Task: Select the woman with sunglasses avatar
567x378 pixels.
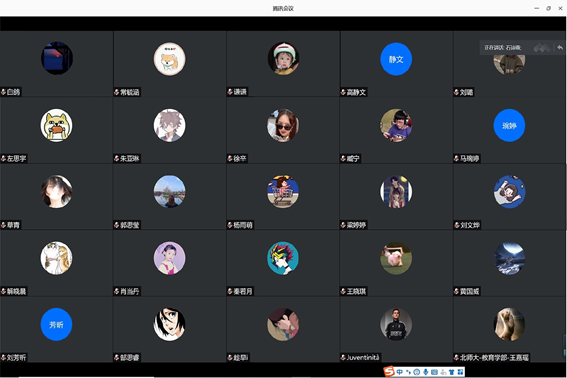Action: coord(283,125)
